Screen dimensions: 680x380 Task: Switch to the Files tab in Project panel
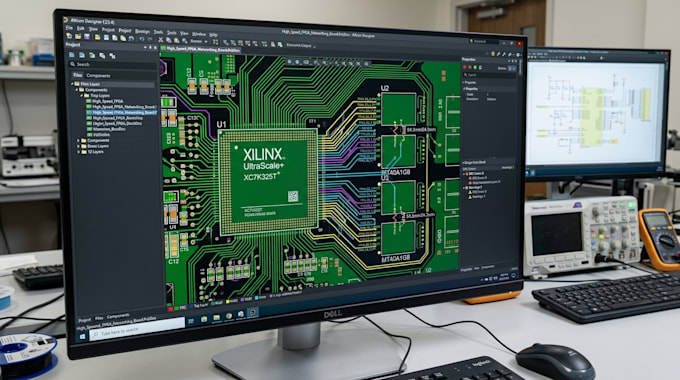[78, 75]
